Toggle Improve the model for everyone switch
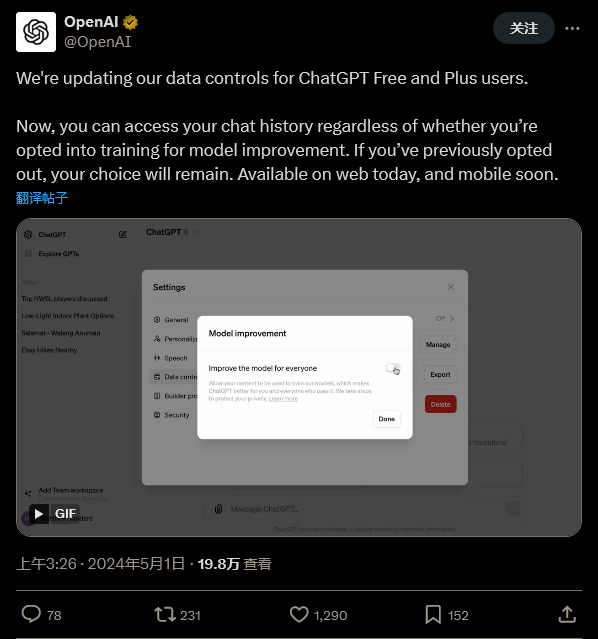The height and width of the screenshot is (639, 598). [x=393, y=368]
